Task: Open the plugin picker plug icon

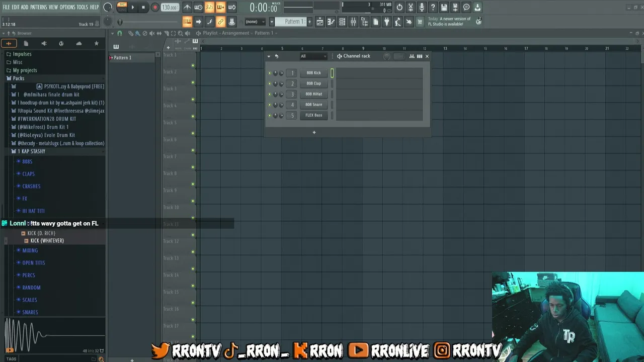Action: coord(386,22)
